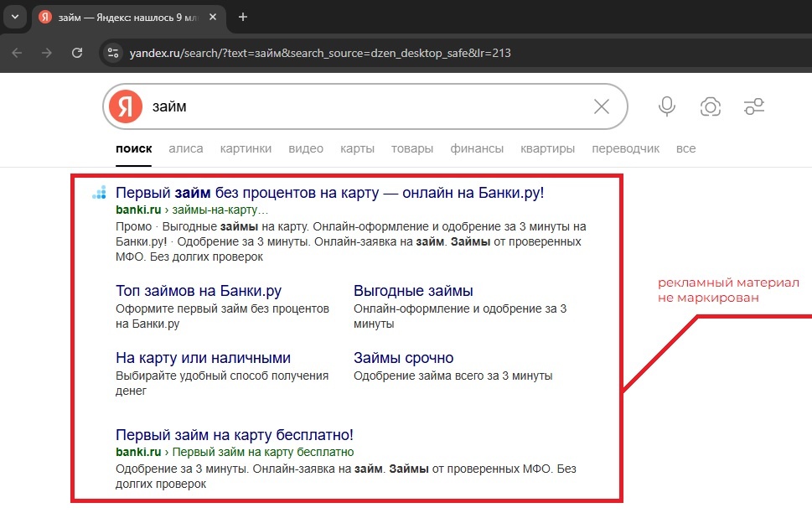Viewport: 812px width, 513px height.
Task: Select the 'поиск' tab
Action: click(x=133, y=148)
